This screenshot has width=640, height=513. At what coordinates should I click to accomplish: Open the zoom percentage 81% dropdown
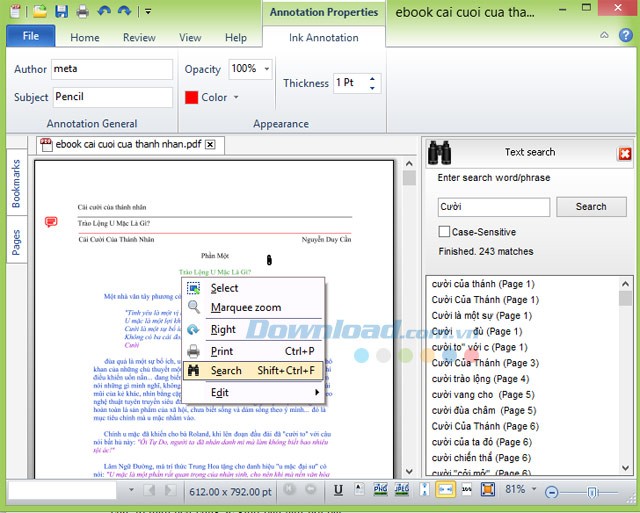533,490
